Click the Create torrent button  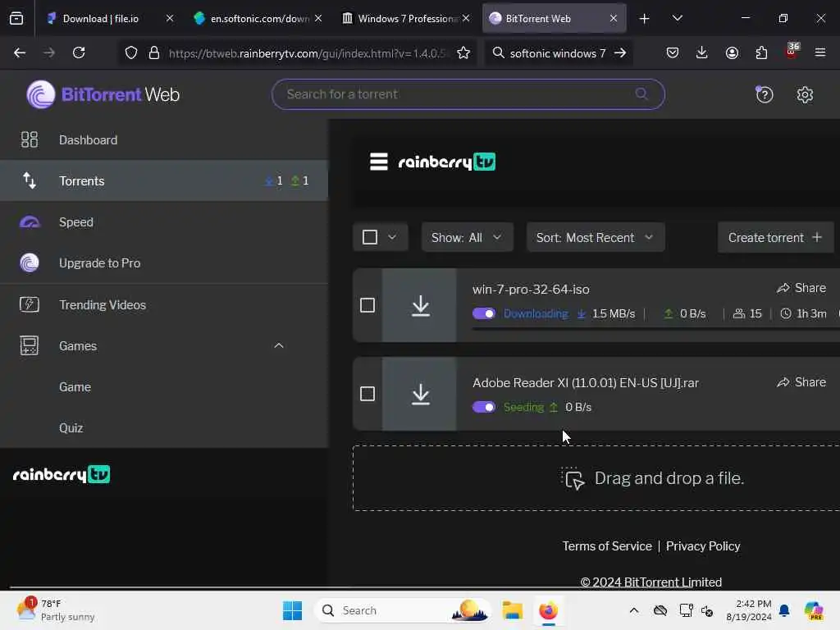click(x=775, y=237)
